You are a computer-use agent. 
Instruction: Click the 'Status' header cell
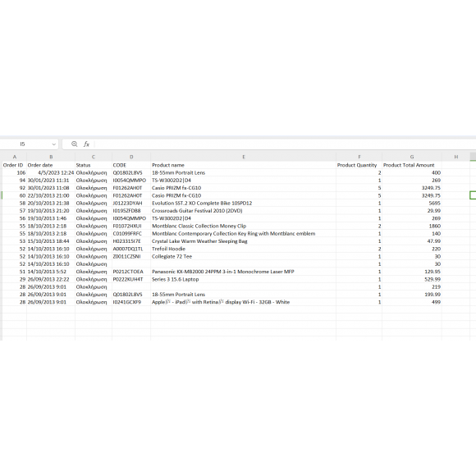[94, 165]
